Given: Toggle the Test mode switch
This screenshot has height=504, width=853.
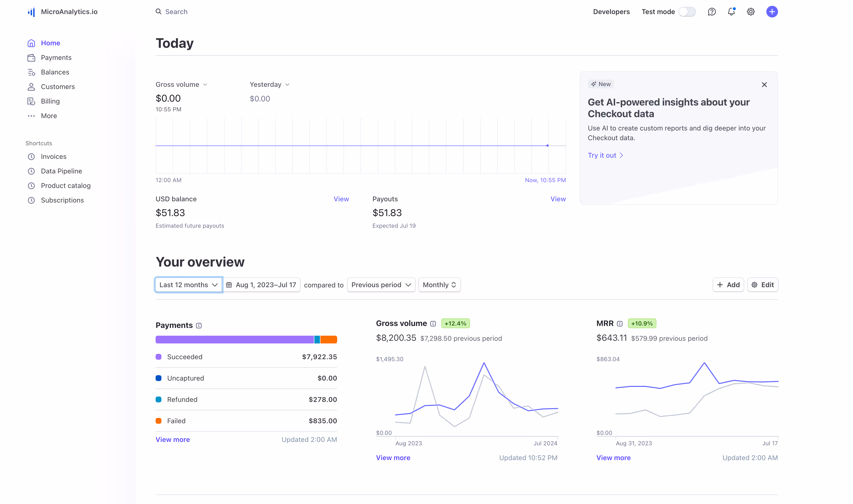Looking at the screenshot, I should point(687,12).
